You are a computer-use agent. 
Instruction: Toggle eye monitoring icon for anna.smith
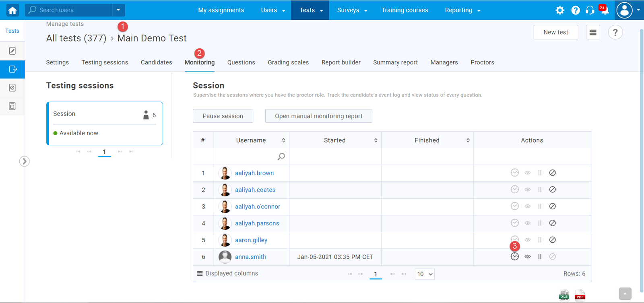[x=528, y=257]
